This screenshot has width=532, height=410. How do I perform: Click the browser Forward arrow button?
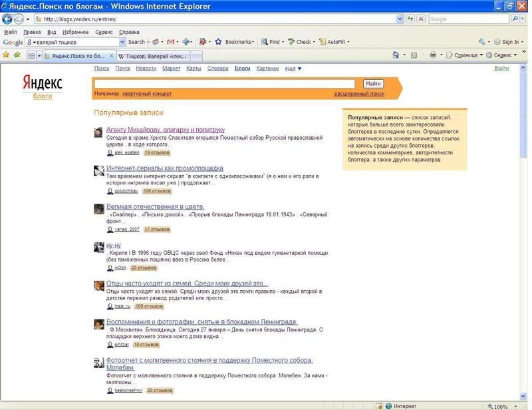pos(19,19)
